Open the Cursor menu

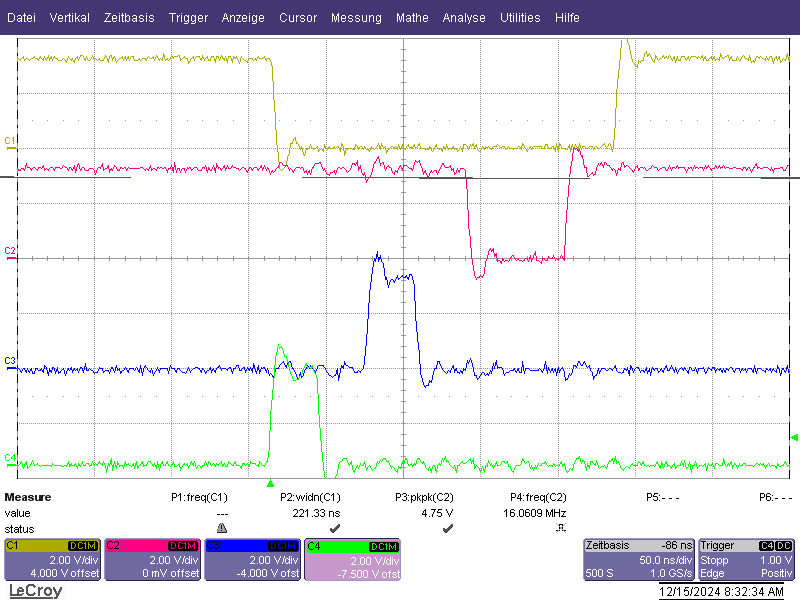coord(298,18)
